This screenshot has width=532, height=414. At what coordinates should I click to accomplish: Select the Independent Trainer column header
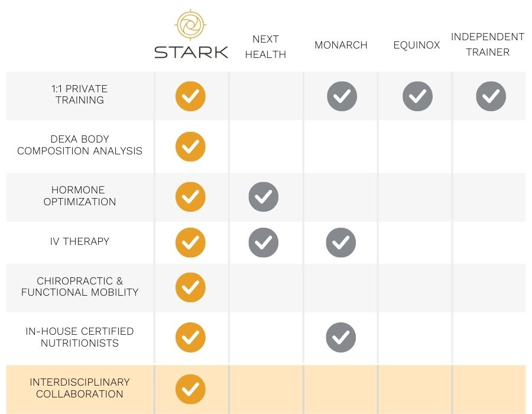(488, 44)
